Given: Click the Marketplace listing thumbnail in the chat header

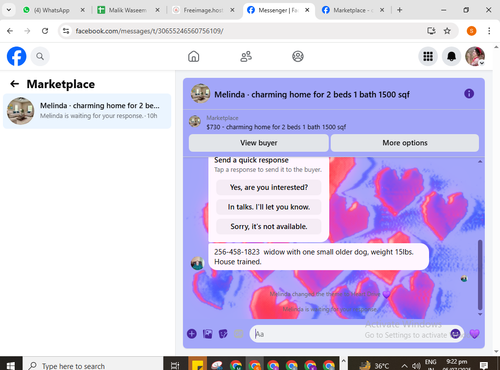Looking at the screenshot, I should [195, 121].
